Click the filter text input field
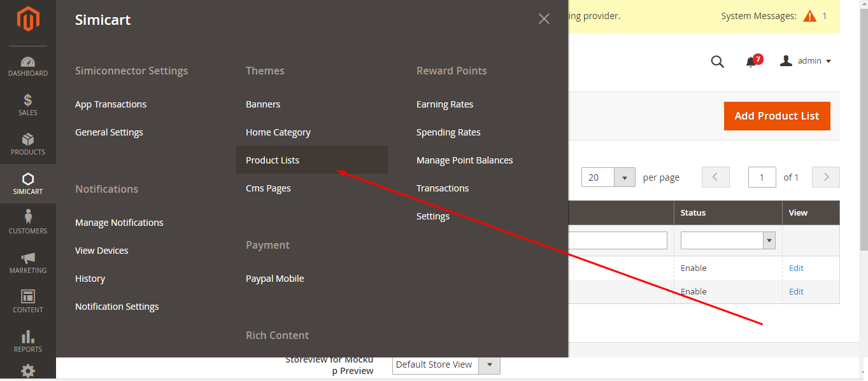 pos(617,240)
